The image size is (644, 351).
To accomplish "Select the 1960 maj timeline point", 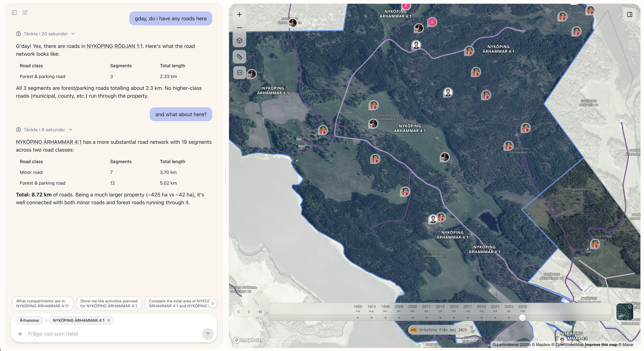I will pyautogui.click(x=358, y=318).
